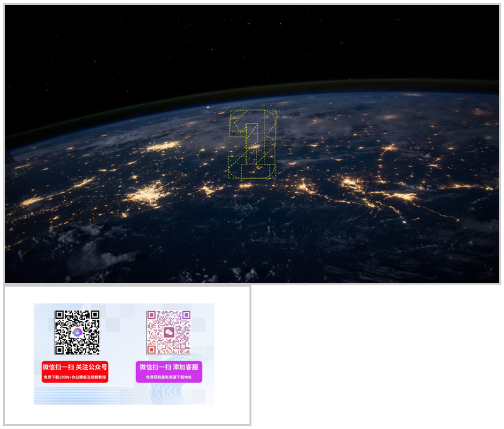Click top-left corner square of black QR code

[60, 316]
